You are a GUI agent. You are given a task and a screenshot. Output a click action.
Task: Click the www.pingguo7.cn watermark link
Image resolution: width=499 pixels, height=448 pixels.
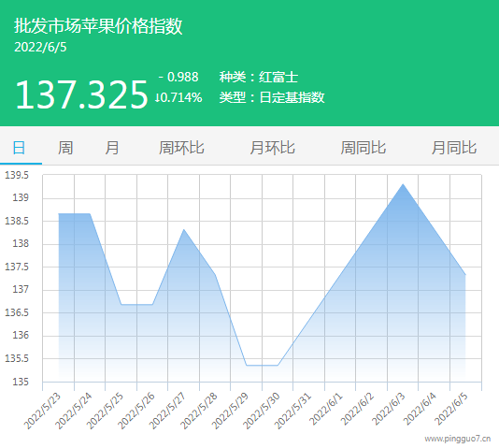click(458, 439)
